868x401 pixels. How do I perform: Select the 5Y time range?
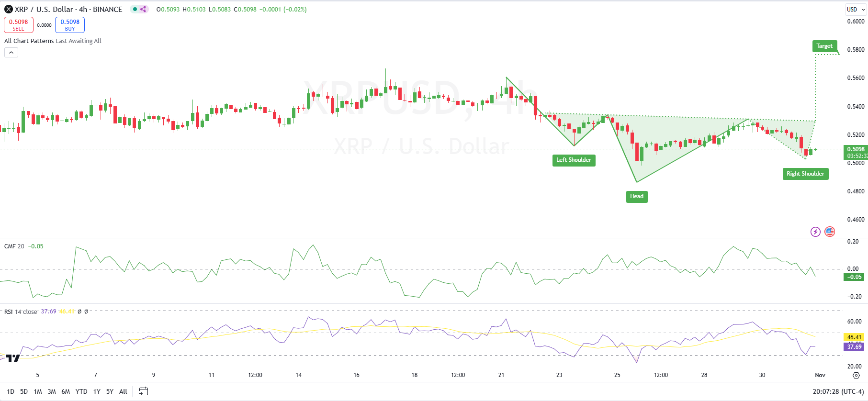(110, 391)
